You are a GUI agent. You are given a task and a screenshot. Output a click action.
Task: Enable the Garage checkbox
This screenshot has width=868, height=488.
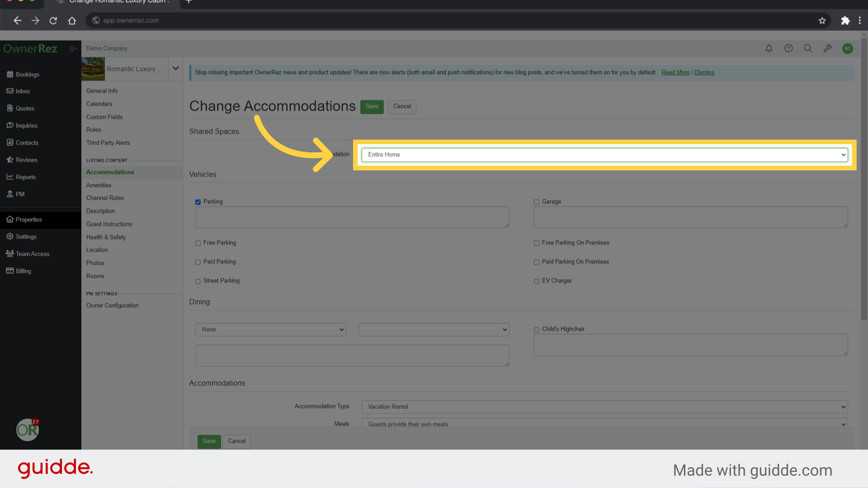pyautogui.click(x=537, y=202)
